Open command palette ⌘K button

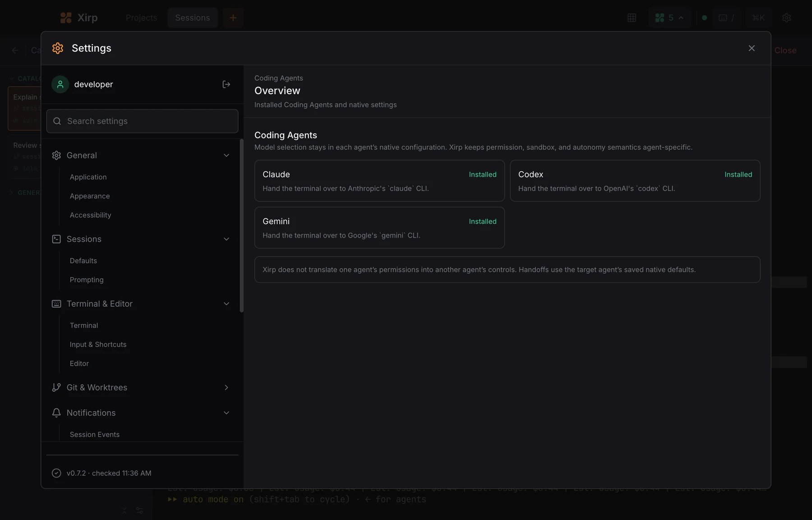(x=758, y=18)
